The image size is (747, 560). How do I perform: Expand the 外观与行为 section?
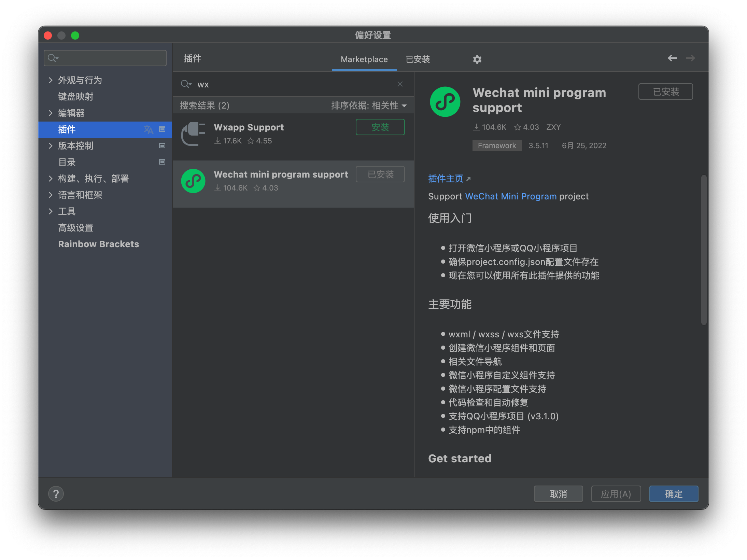coord(51,80)
